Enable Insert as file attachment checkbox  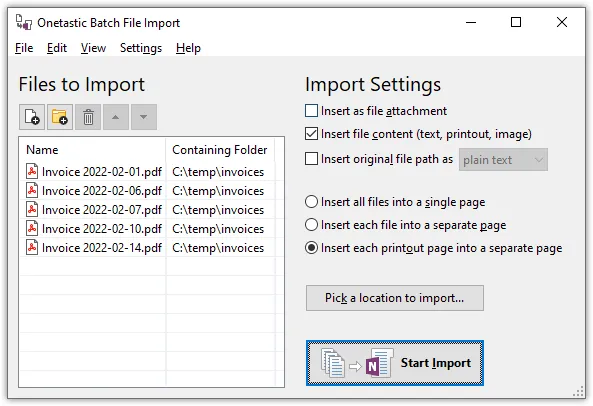311,111
